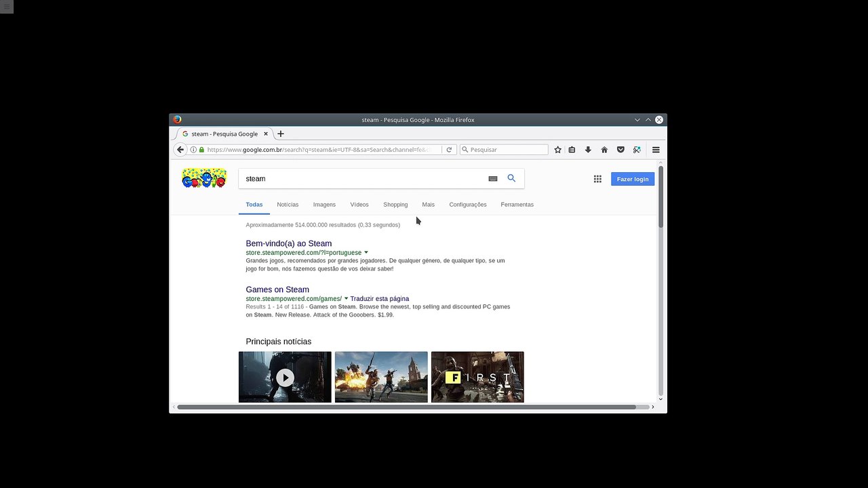This screenshot has height=488, width=868.
Task: Click scroll-down arrow on vertical scrollbar
Action: coord(660,400)
